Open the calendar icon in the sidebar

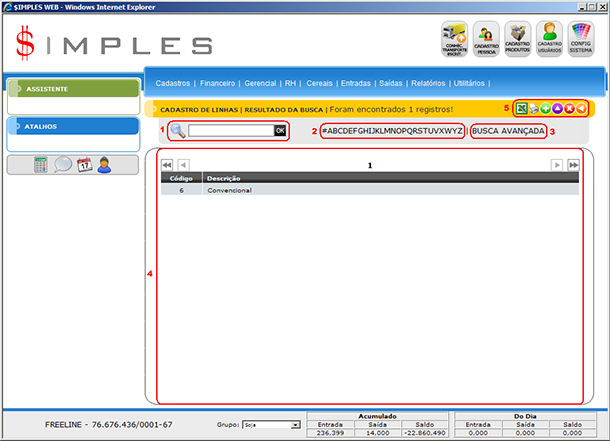tap(84, 165)
